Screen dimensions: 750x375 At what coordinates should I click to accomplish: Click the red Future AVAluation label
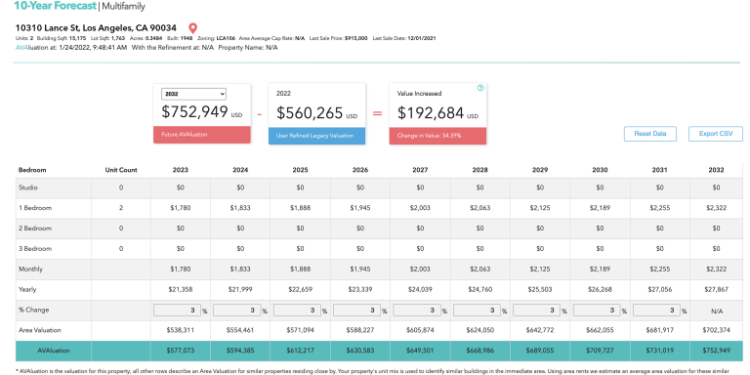click(202, 135)
